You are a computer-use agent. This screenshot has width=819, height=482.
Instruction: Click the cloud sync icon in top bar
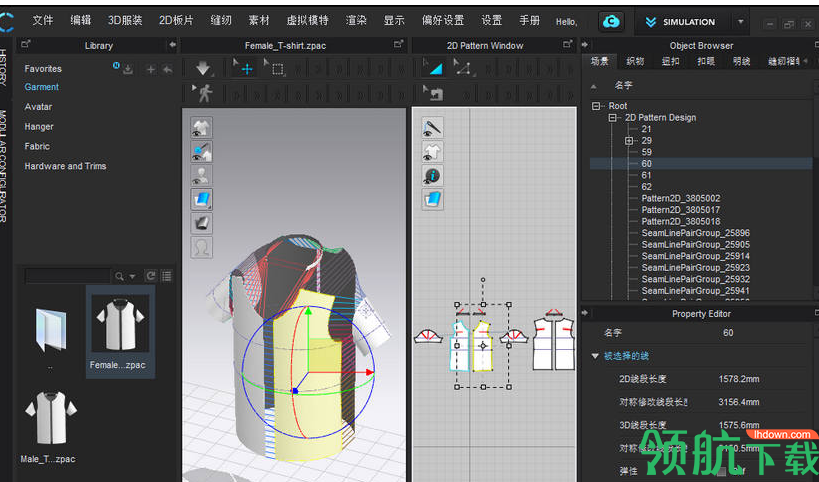tap(611, 21)
